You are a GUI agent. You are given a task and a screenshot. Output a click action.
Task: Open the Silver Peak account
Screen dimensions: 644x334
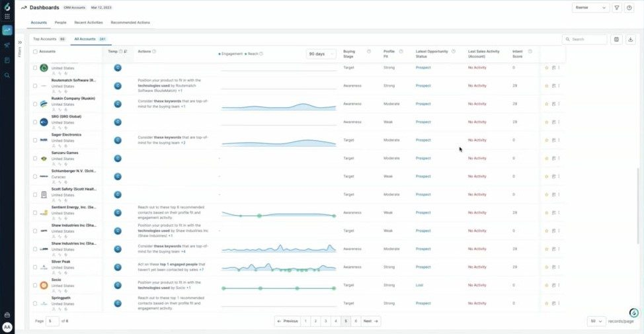(x=61, y=262)
